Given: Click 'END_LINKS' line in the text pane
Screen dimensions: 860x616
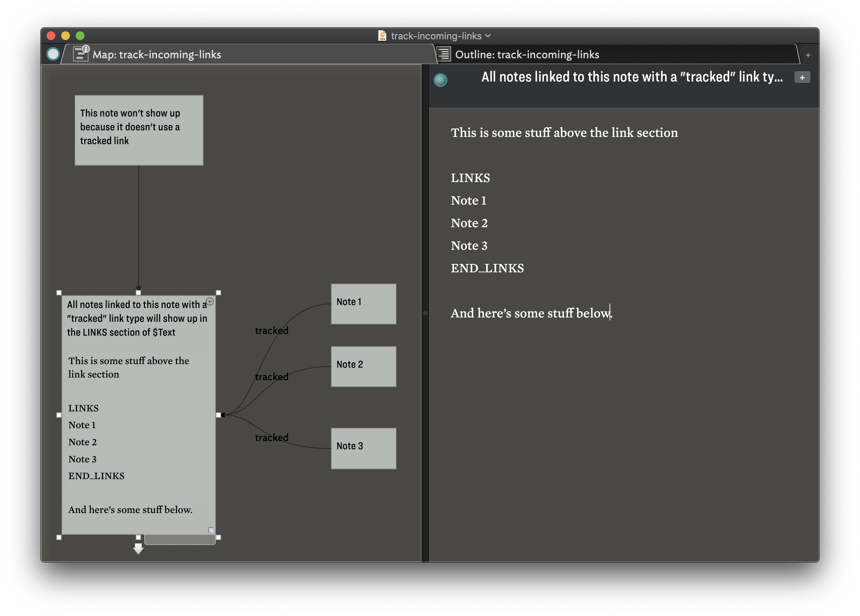Looking at the screenshot, I should click(487, 268).
